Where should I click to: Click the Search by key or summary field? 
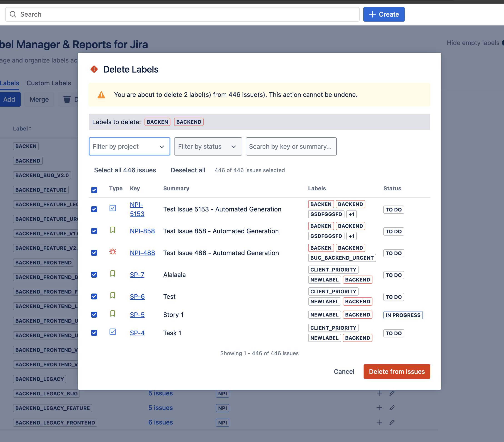pos(291,146)
